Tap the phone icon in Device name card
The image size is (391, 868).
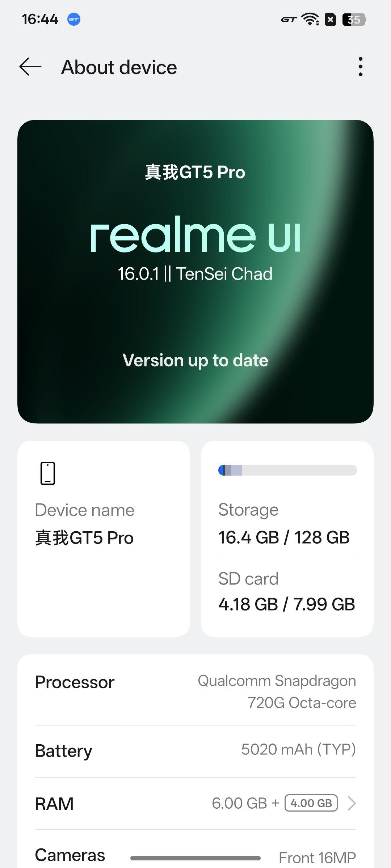tap(47, 473)
